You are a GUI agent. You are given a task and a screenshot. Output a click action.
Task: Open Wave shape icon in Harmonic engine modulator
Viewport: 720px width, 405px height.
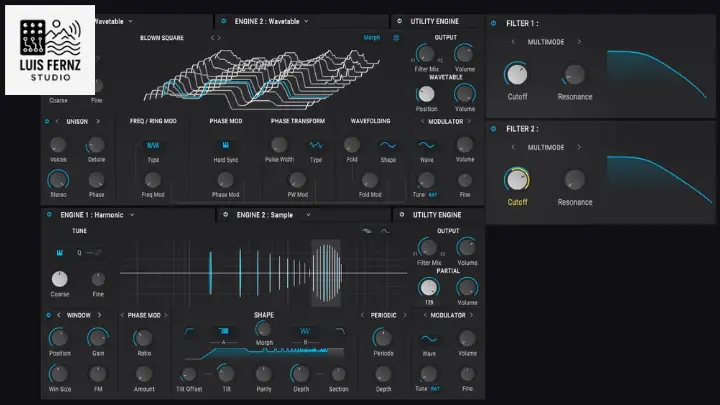[x=429, y=339]
